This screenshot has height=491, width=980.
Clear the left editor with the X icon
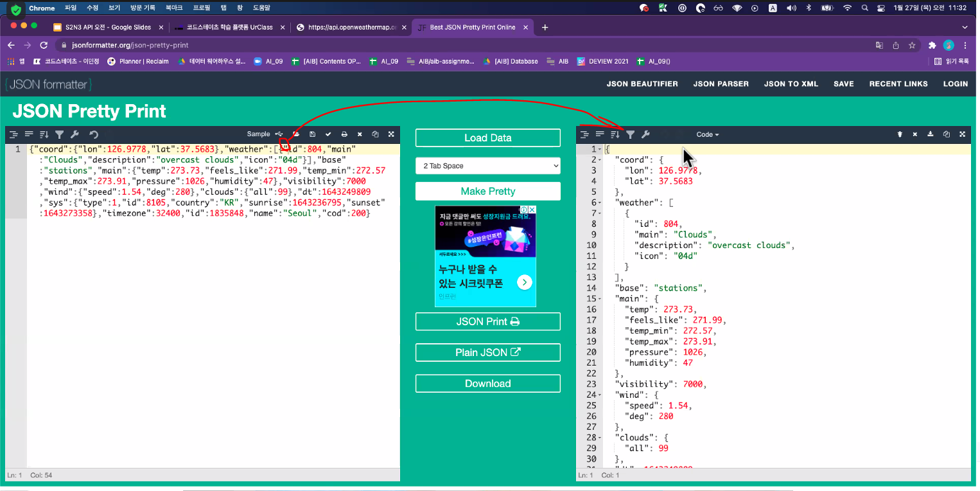point(360,134)
